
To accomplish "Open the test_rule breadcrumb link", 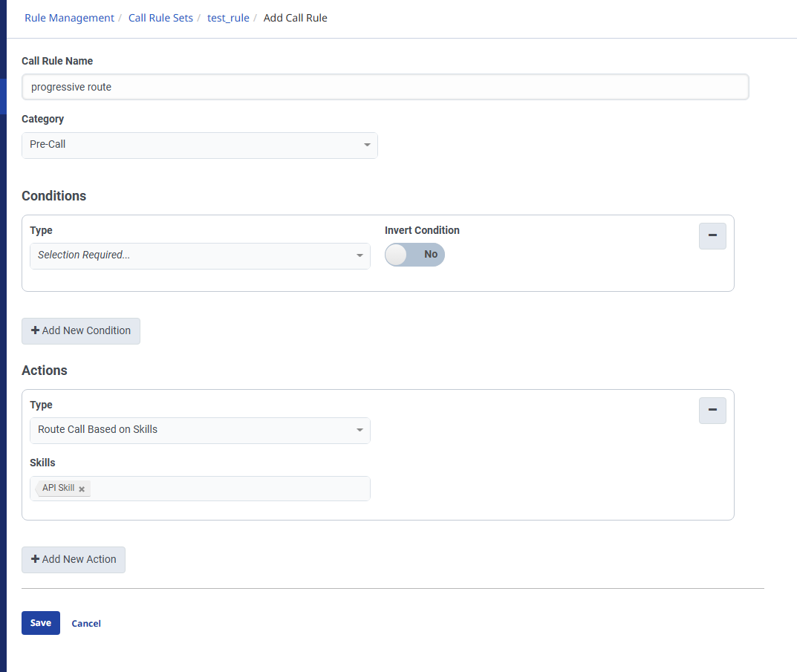I will (228, 18).
